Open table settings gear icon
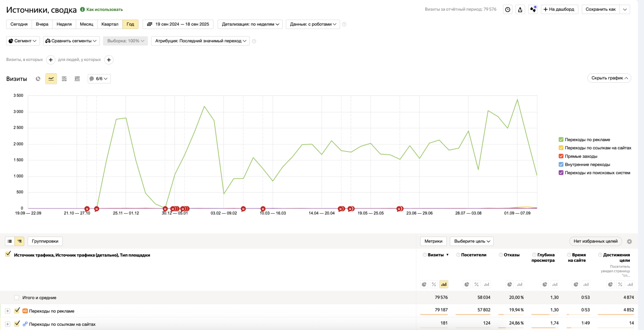Image resolution: width=644 pixels, height=330 pixels. 629,242
